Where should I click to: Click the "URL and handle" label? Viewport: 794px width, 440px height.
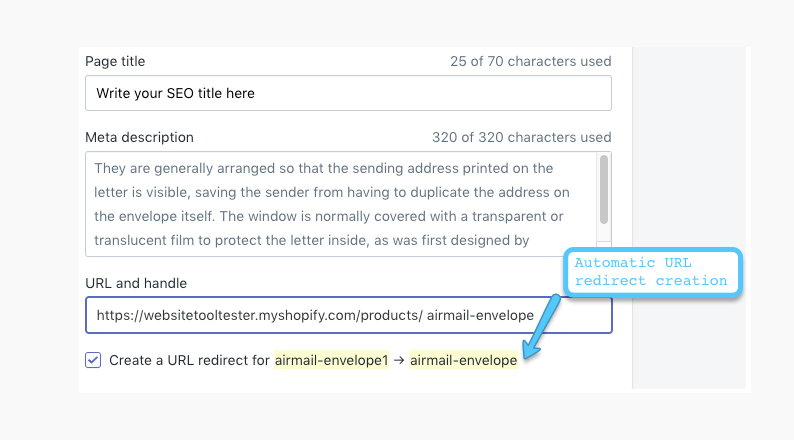tap(136, 283)
